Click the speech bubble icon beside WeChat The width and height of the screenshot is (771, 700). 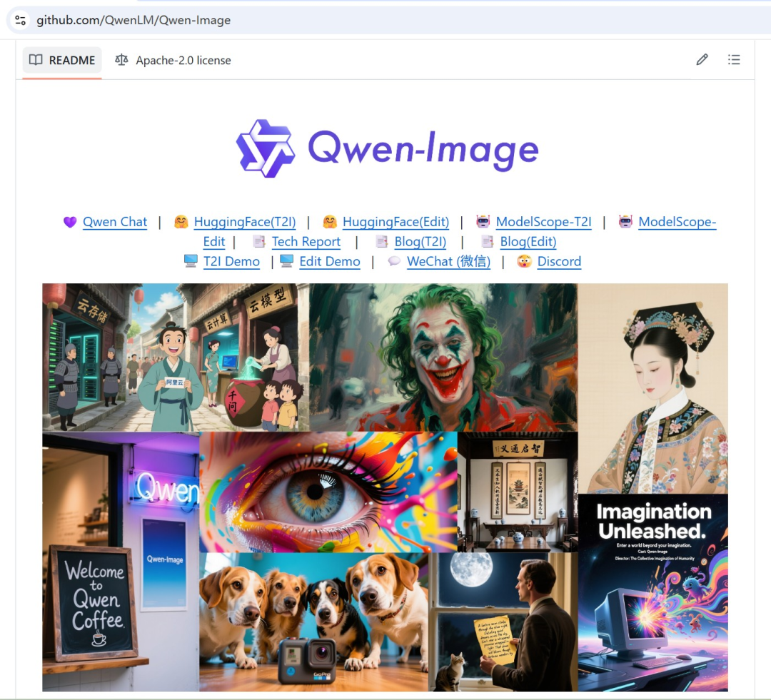(x=394, y=261)
